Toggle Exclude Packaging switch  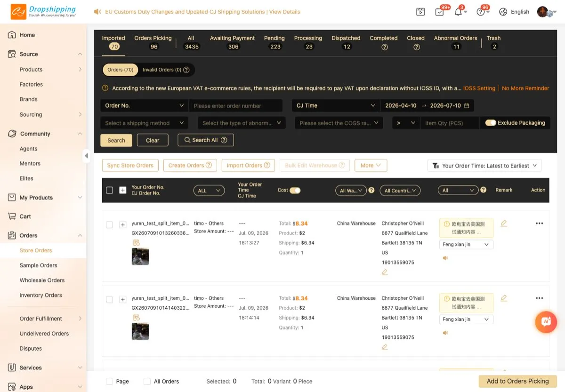click(491, 123)
